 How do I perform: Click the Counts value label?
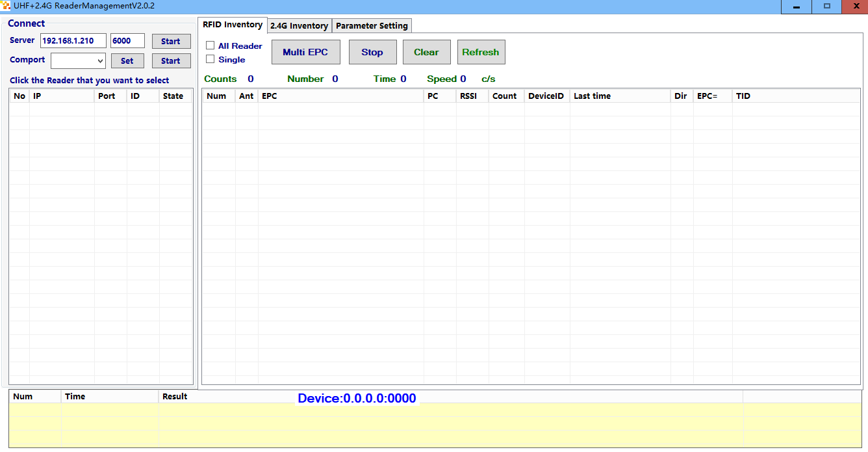(x=251, y=79)
